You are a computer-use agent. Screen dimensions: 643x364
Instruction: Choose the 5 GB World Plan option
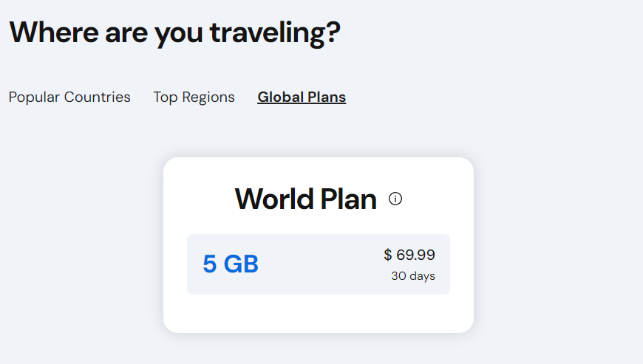[319, 264]
